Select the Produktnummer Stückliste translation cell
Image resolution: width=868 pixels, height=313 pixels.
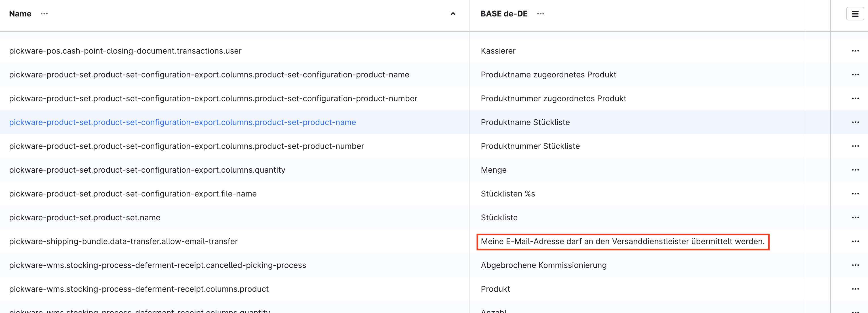pyautogui.click(x=530, y=146)
